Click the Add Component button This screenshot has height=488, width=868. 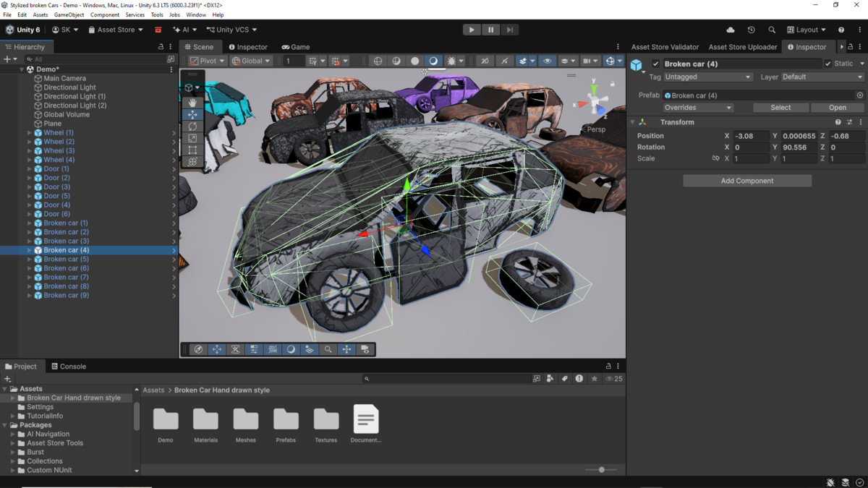point(747,181)
